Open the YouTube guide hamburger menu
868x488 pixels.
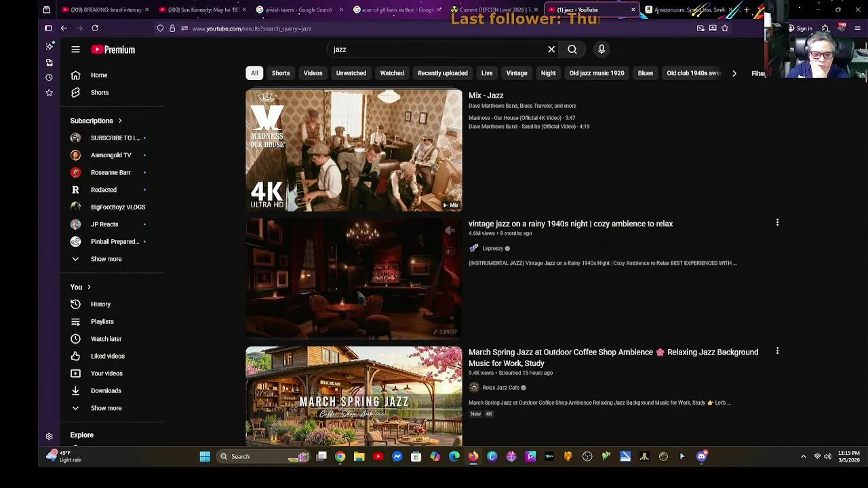click(75, 49)
